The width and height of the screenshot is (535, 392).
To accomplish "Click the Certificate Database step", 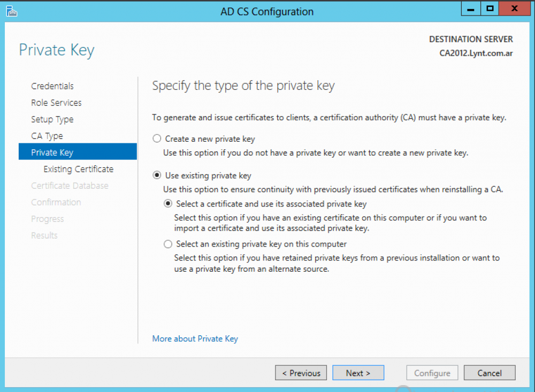I will [70, 185].
